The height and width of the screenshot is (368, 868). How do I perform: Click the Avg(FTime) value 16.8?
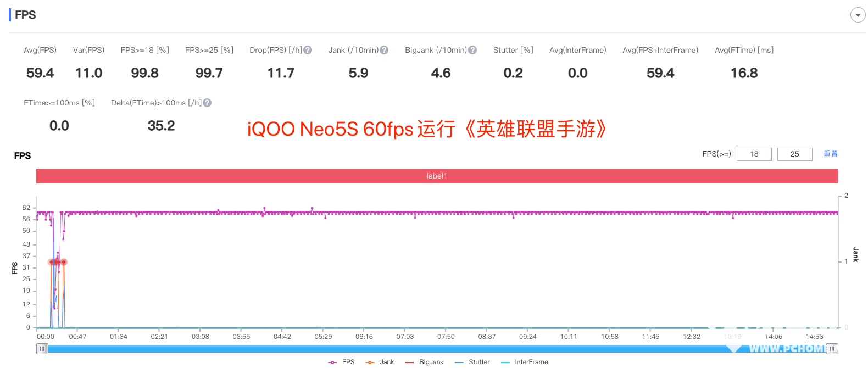coord(744,73)
